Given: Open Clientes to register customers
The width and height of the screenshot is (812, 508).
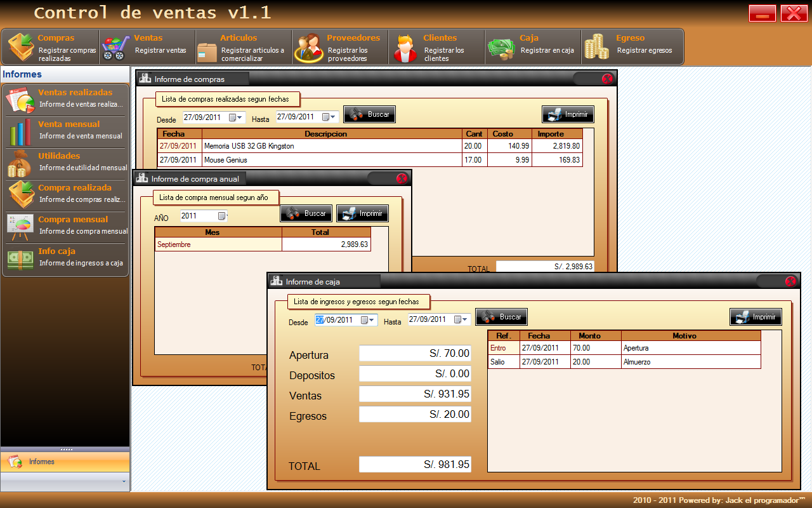Looking at the screenshot, I should [435, 46].
